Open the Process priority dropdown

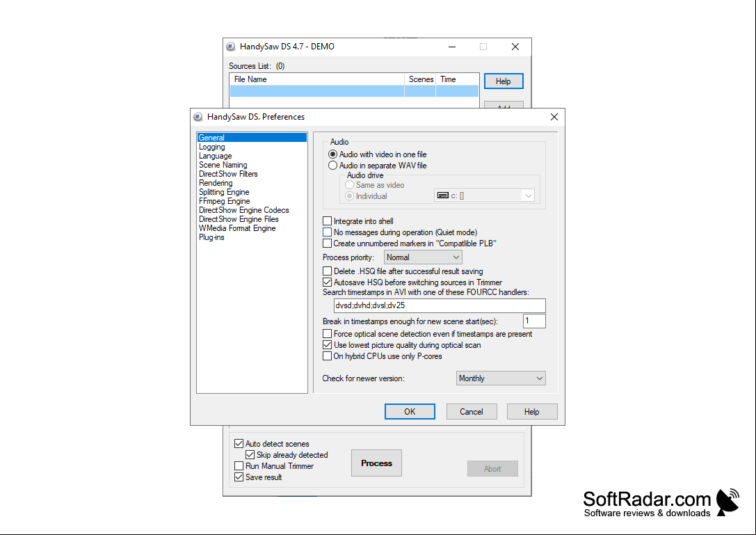pos(423,257)
